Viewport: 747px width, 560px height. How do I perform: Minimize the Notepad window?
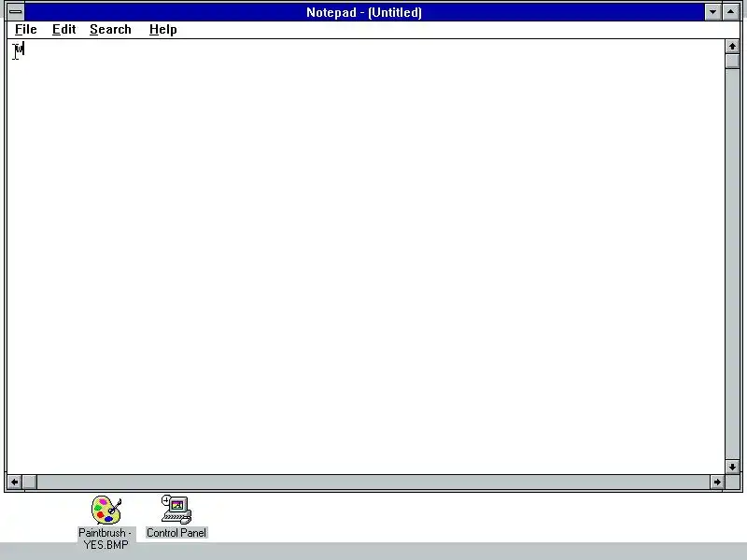click(712, 12)
